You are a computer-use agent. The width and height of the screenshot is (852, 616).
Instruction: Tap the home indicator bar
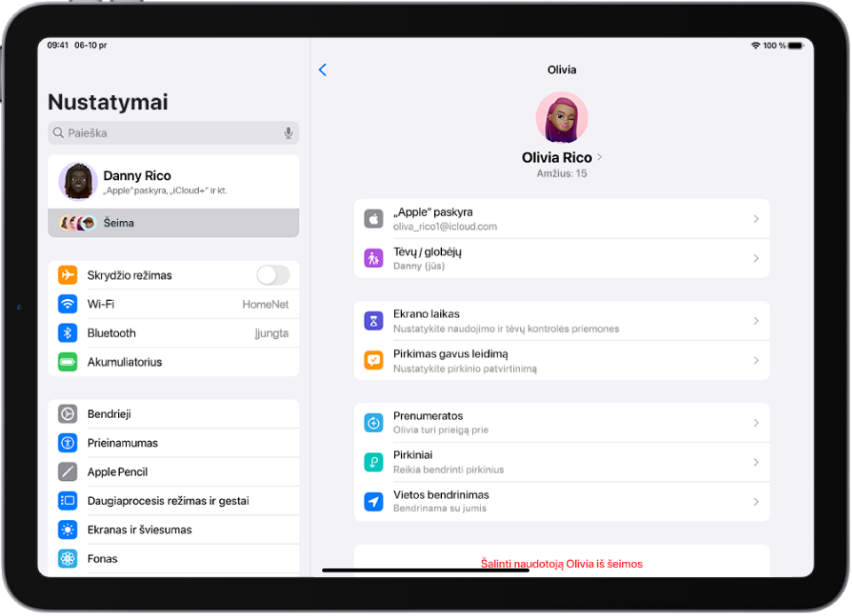click(x=425, y=571)
